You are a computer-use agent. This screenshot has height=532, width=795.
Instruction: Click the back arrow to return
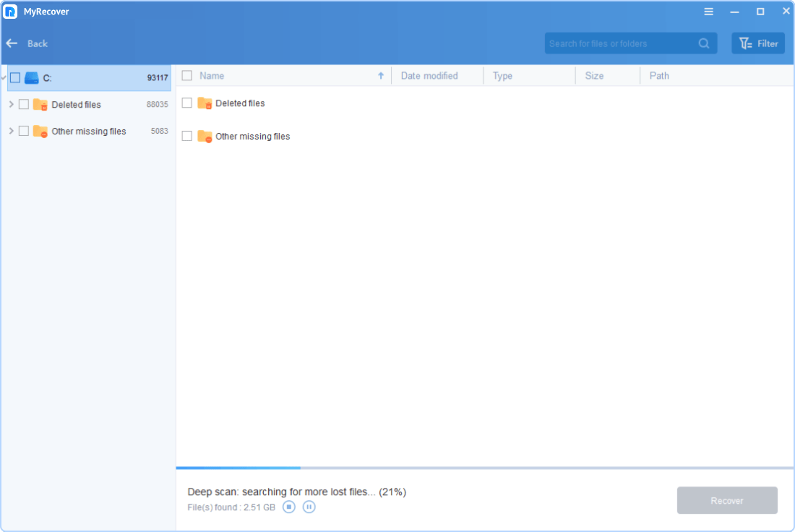click(x=11, y=43)
